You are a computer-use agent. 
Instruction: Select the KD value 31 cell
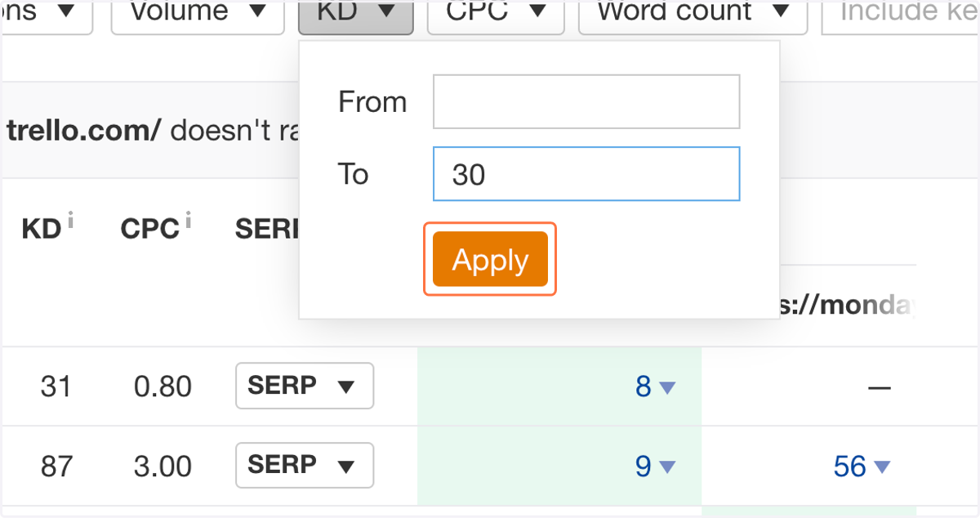56,386
